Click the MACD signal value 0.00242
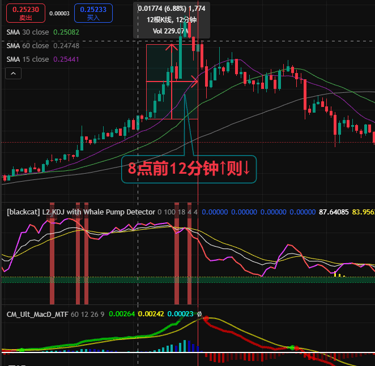This screenshot has width=375, height=366. pyautogui.click(x=151, y=314)
